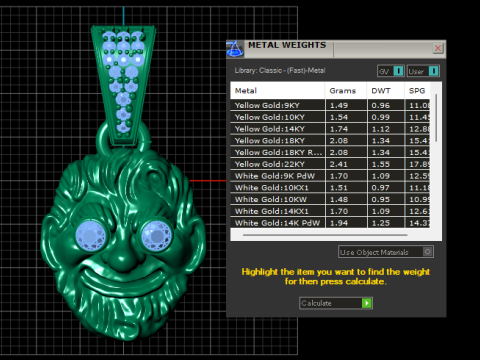Click DWT value 0.96 for 9KY
Viewport: 480px width, 360px height.
coord(381,105)
